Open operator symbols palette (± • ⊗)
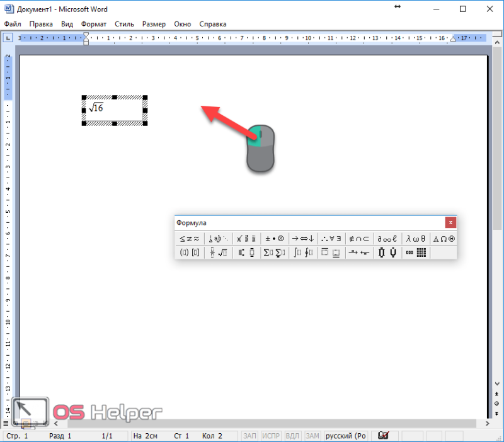 275,239
